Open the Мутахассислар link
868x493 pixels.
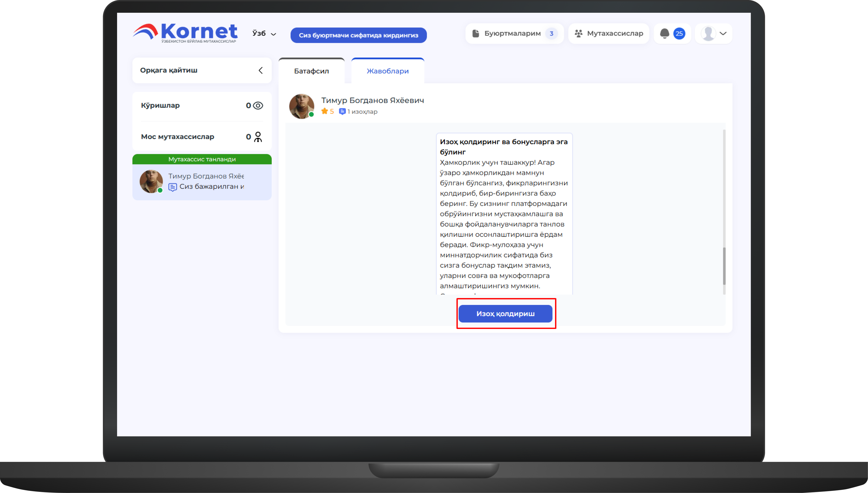608,34
